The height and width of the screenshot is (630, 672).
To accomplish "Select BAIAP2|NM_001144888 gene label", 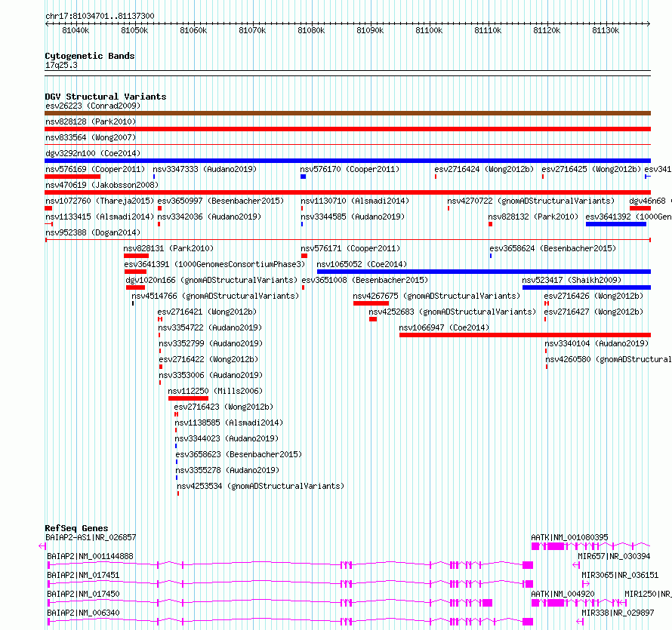I will 91,556.
